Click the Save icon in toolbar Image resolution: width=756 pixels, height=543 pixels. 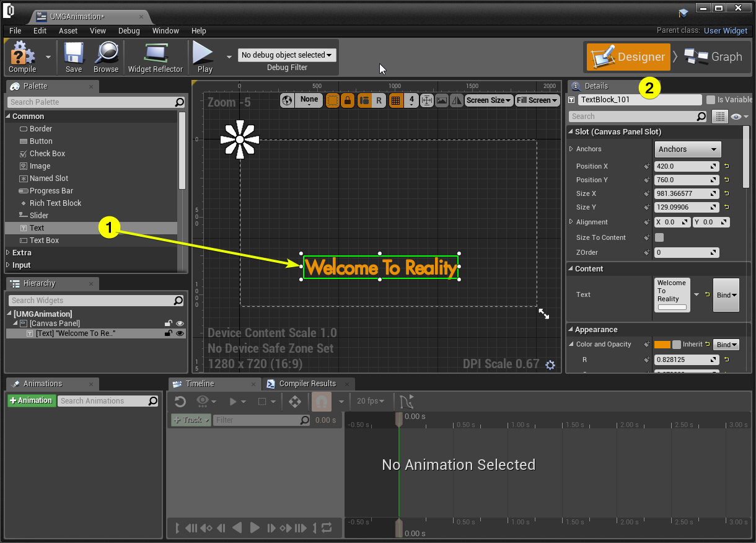pyautogui.click(x=74, y=54)
